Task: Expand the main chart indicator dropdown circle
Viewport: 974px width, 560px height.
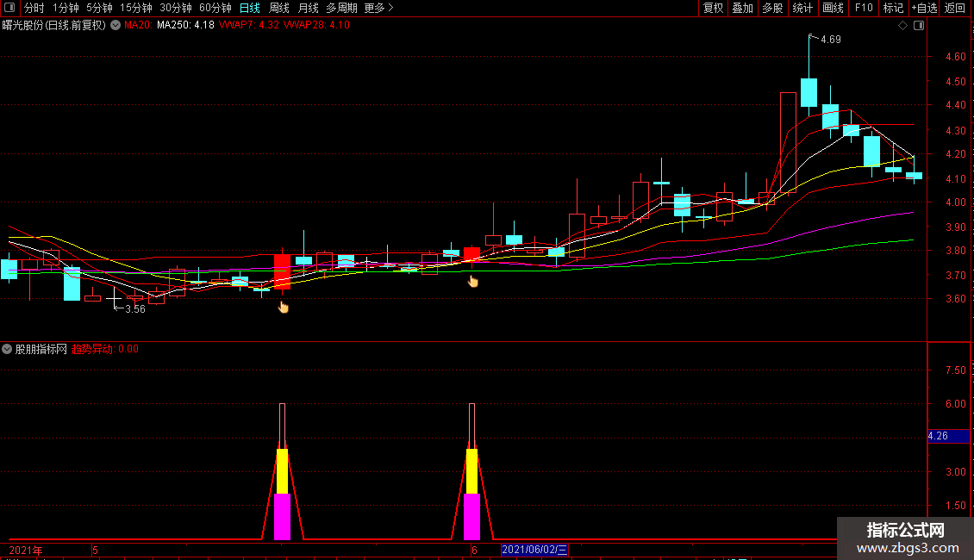Action: click(x=116, y=26)
